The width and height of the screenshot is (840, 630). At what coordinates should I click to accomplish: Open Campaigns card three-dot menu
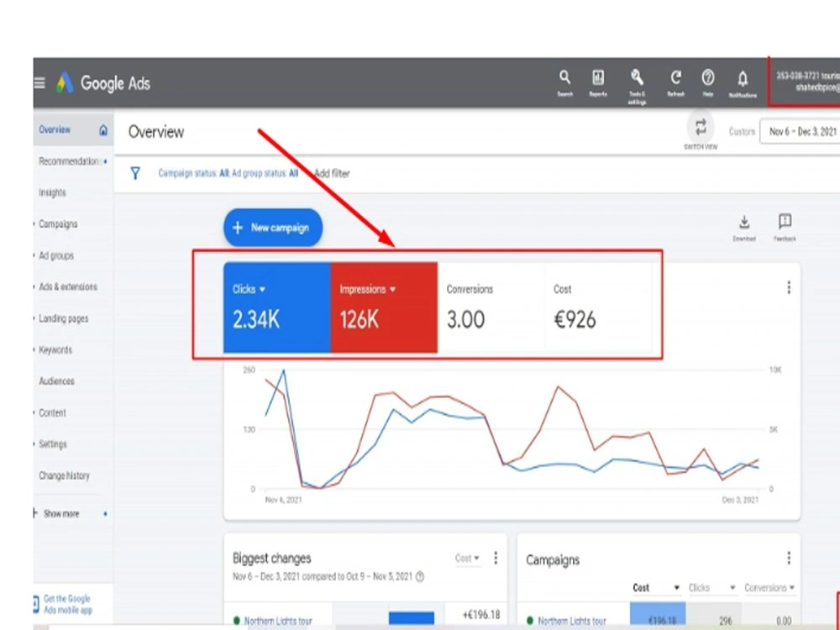pyautogui.click(x=789, y=559)
